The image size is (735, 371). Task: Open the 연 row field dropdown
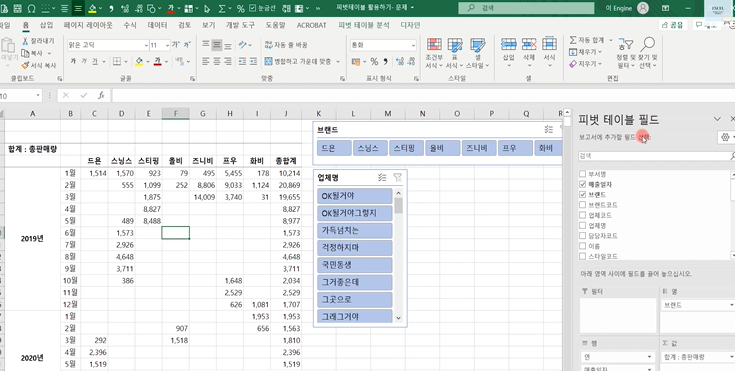click(650, 357)
